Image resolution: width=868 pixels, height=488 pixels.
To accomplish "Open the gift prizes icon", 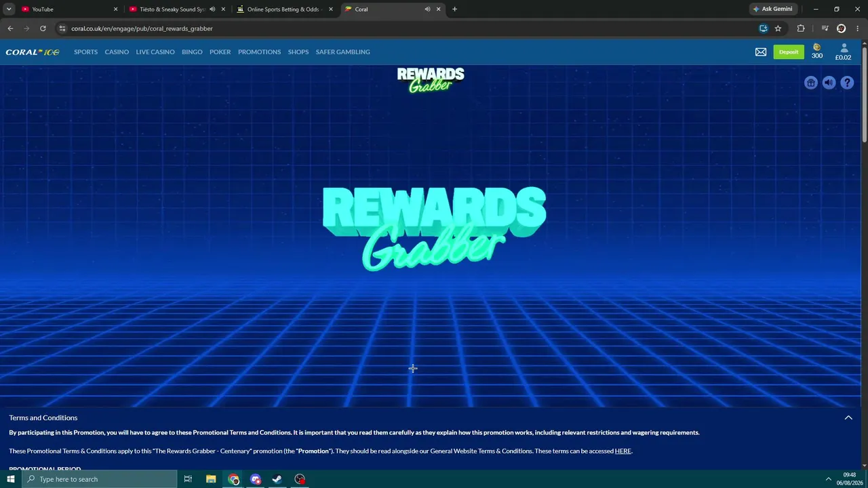I will coord(810,83).
